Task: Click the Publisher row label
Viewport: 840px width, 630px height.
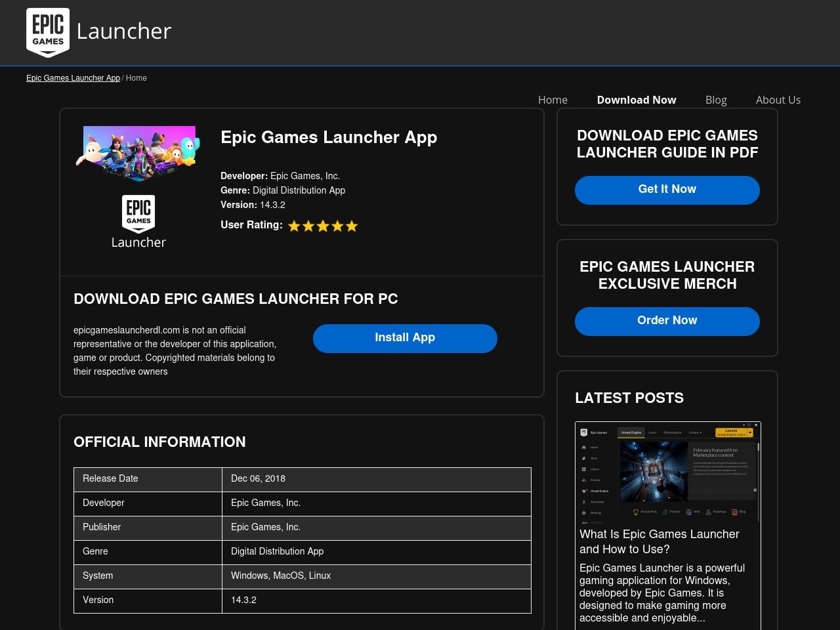Action: 102,527
